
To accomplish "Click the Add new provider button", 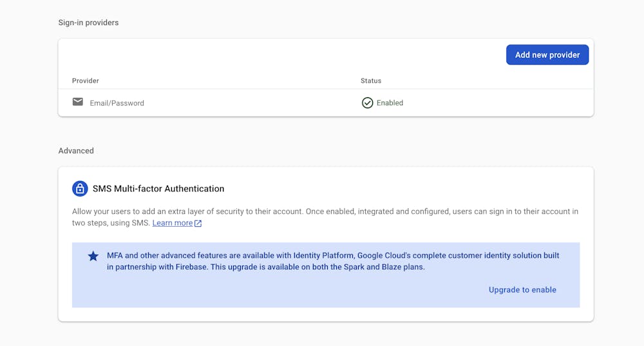I will 547,55.
